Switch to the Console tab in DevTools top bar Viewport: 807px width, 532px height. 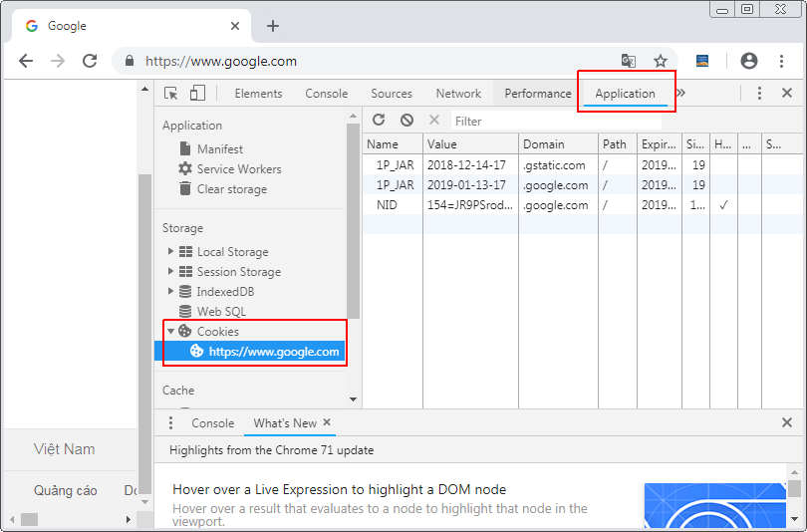tap(327, 93)
